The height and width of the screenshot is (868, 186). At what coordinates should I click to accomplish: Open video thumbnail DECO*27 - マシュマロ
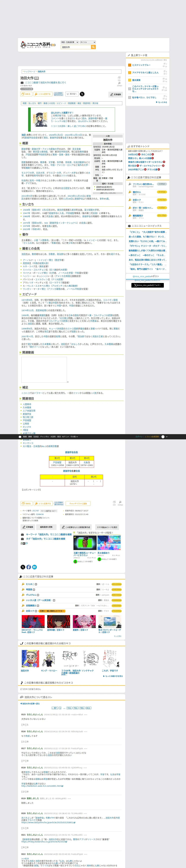[x=33, y=621]
